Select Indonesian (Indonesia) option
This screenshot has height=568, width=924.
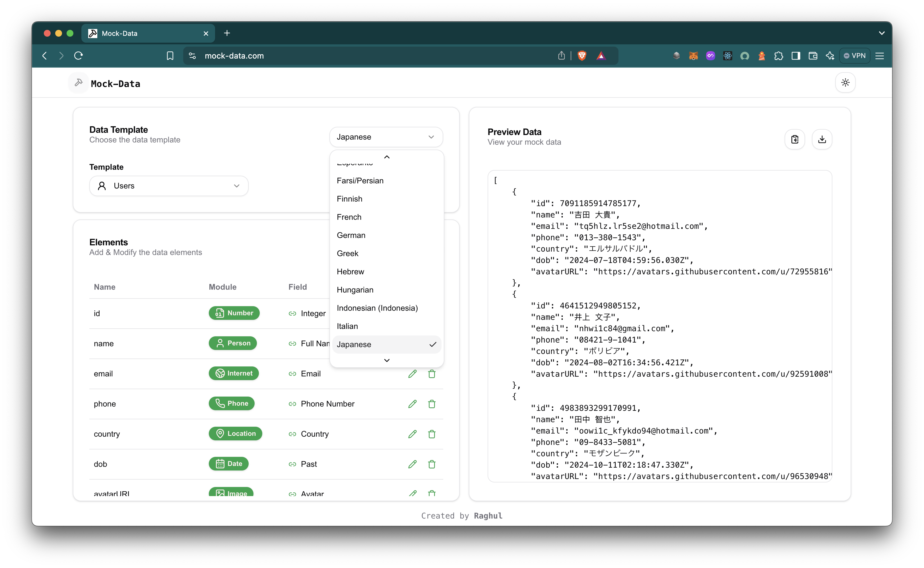coord(386,308)
